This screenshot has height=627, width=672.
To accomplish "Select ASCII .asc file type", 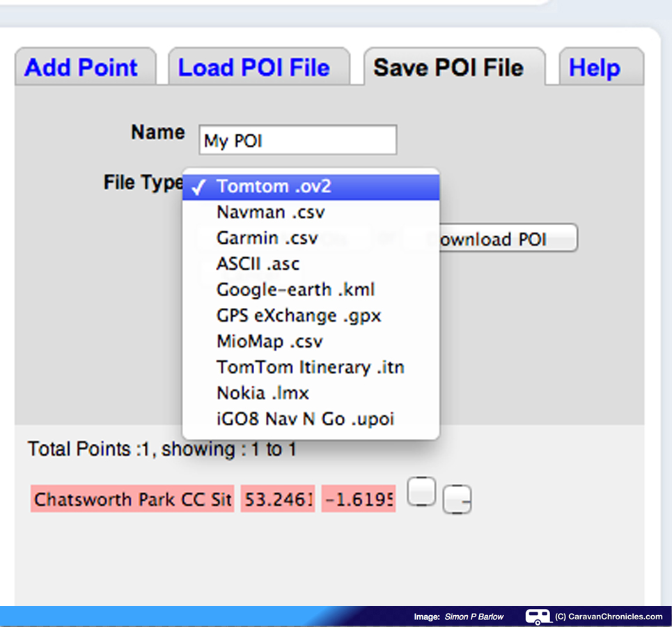I will point(258,263).
